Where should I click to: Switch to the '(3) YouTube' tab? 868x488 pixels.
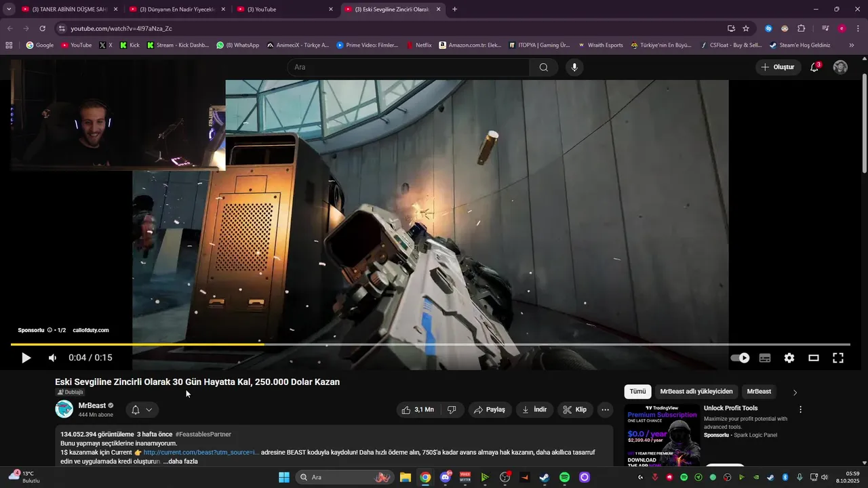285,9
